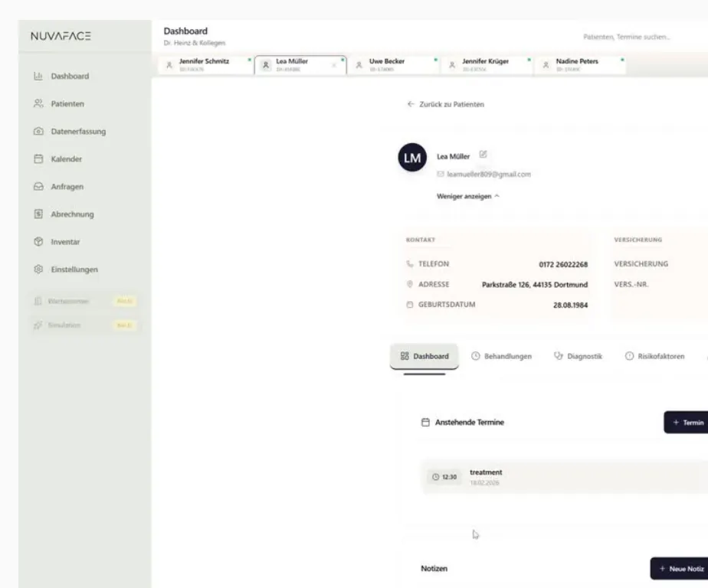The height and width of the screenshot is (588, 708).
Task: Go back via Zurück zu Patienten
Action: coord(446,104)
